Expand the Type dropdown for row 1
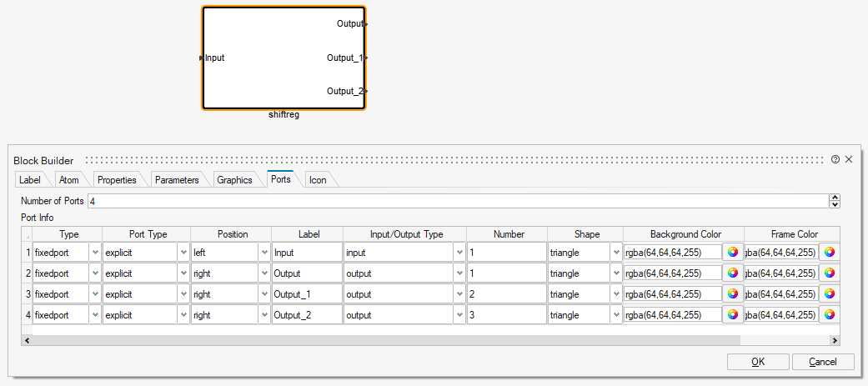Image resolution: width=868 pixels, height=386 pixels. coord(94,252)
